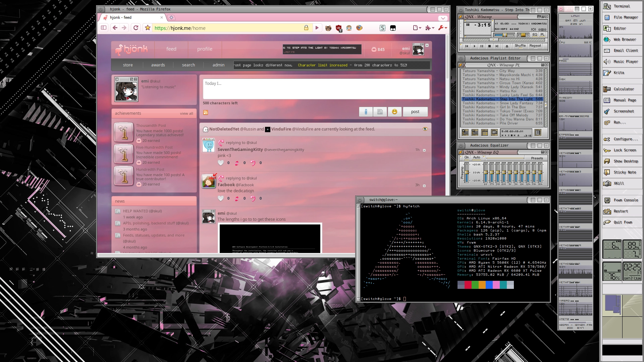Click the Winamp eject button
Screen dimensions: 644x362
point(507,46)
